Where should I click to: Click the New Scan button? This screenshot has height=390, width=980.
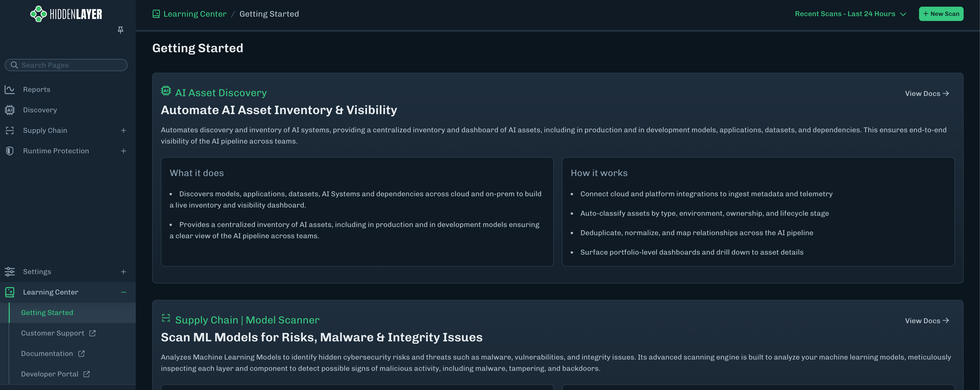coord(941,14)
